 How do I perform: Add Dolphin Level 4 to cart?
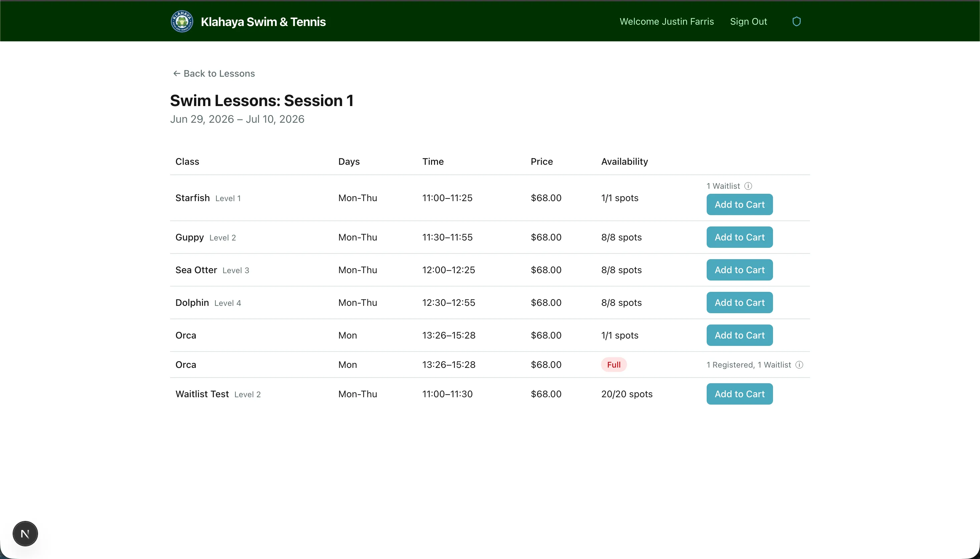739,302
